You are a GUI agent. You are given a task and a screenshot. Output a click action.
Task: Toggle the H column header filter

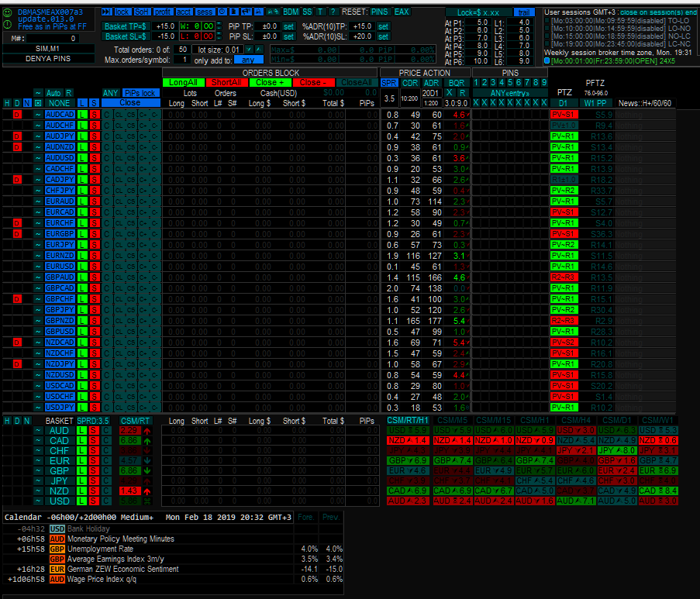(x=7, y=103)
